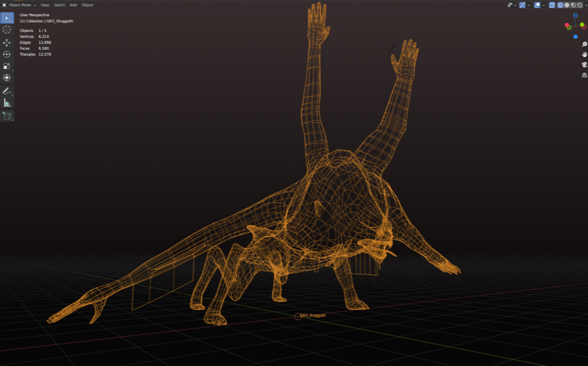Click the green Y axis on gizmo

[x=569, y=27]
